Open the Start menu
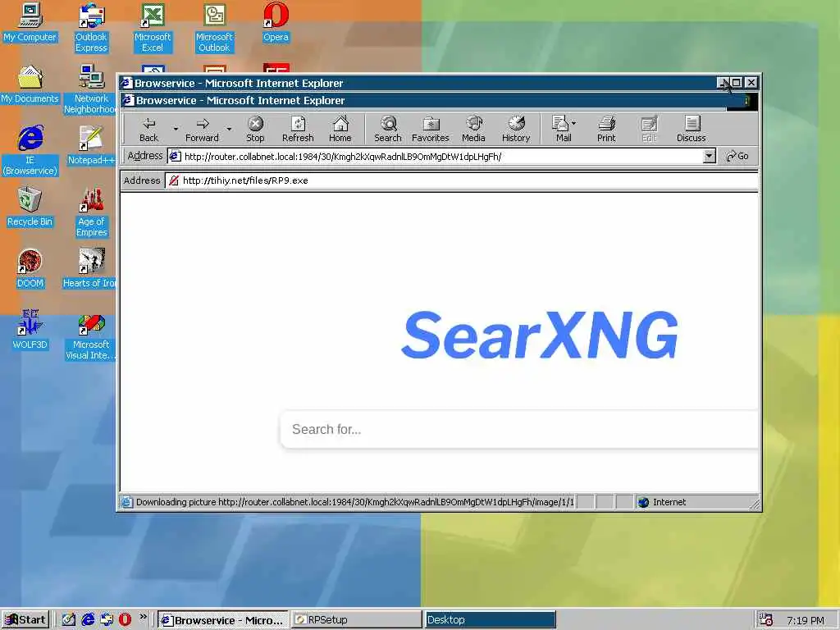Screen dimensions: 840x630 click(x=25, y=620)
